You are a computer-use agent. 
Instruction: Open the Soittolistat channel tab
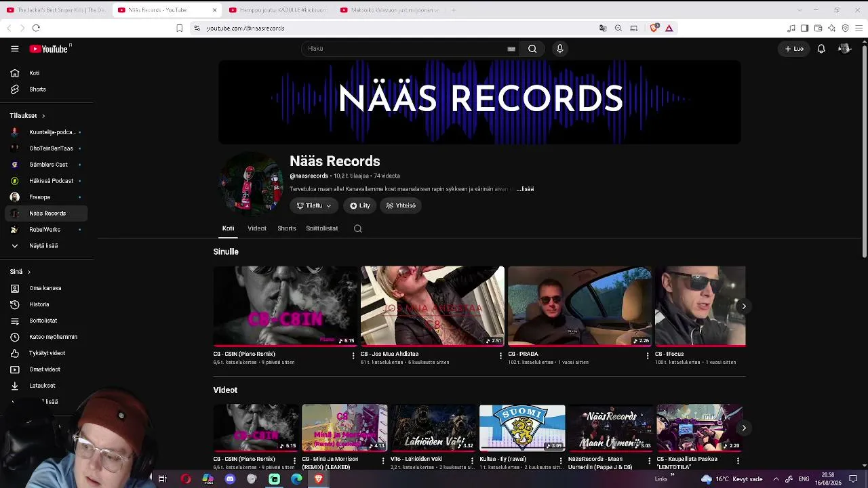click(322, 228)
